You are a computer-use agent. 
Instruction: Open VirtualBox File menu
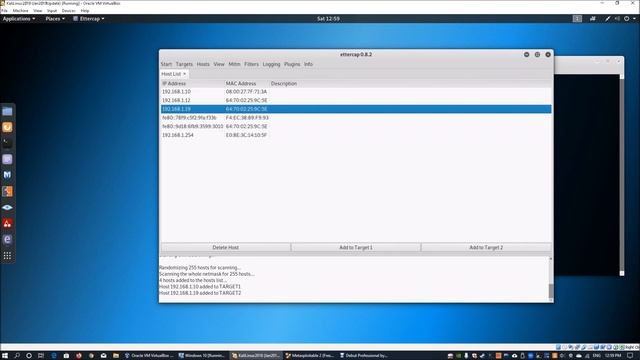coord(4,11)
